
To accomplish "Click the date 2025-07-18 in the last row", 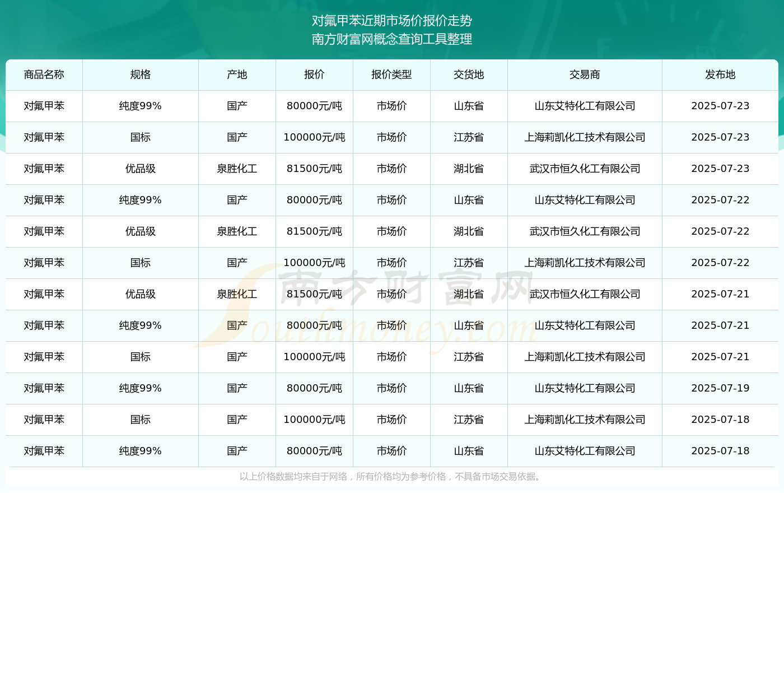I will point(720,451).
